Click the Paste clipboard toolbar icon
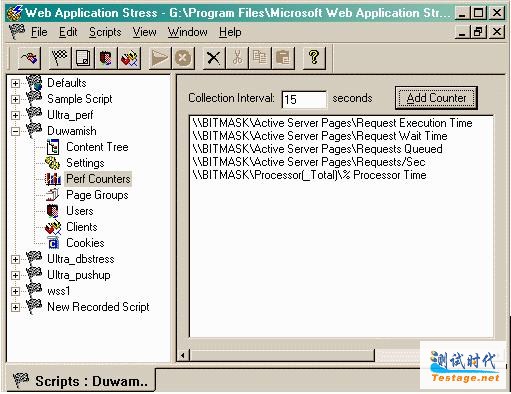 283,58
